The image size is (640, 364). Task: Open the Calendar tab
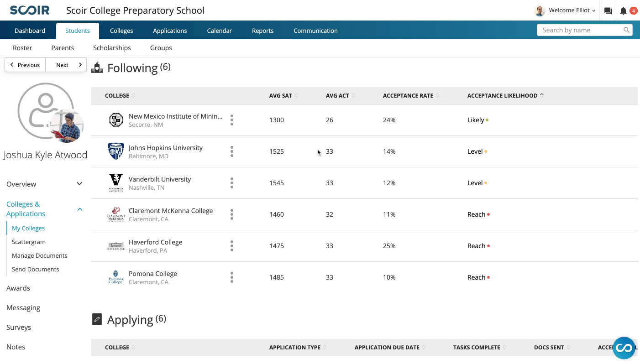pos(219,31)
